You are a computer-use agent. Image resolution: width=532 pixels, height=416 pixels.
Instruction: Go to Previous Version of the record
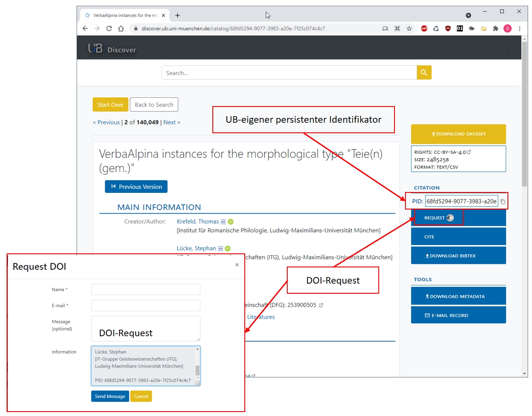pyautogui.click(x=136, y=187)
